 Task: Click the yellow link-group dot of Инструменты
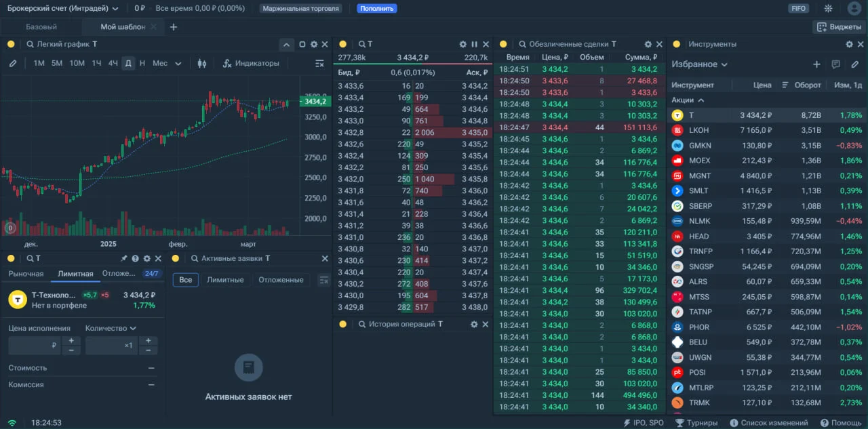676,44
